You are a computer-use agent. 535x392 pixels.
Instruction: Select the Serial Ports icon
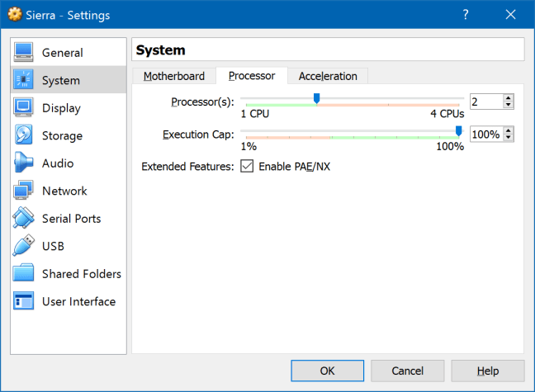(23, 219)
